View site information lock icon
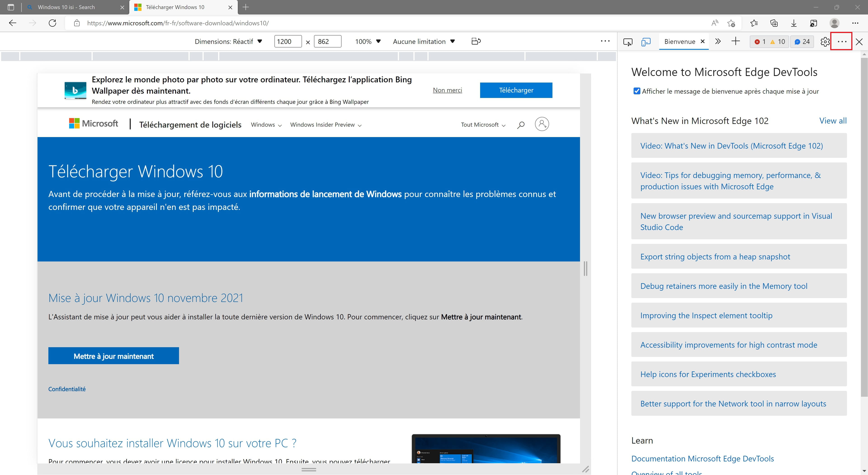868x475 pixels. (77, 23)
